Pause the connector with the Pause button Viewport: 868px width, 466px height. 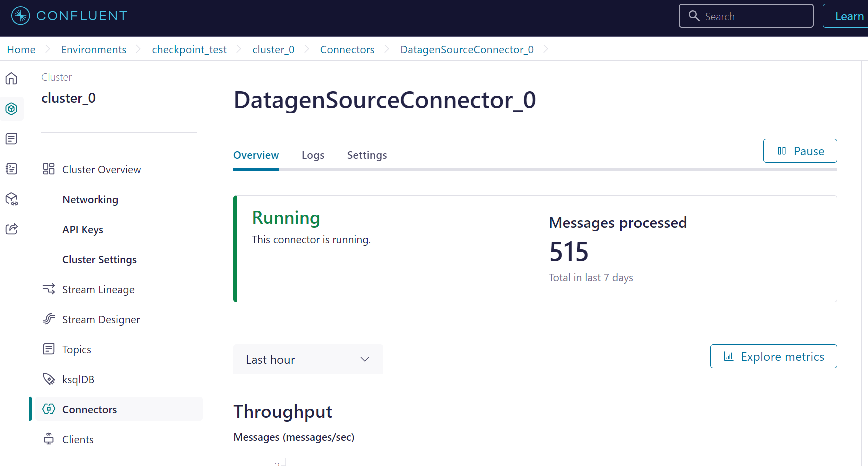800,151
